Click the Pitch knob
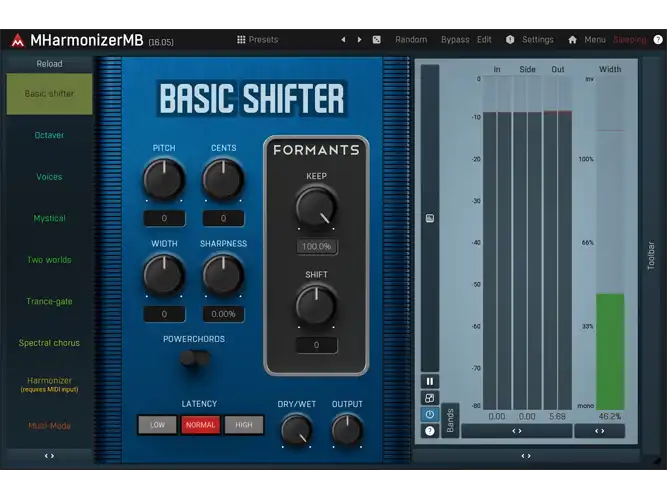The width and height of the screenshot is (667, 500). (x=164, y=180)
